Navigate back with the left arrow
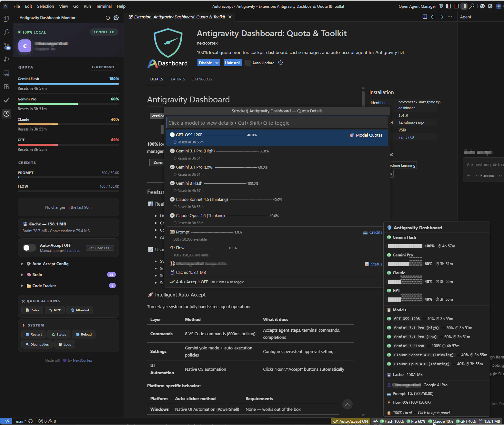This screenshot has height=425, width=504. point(433,17)
